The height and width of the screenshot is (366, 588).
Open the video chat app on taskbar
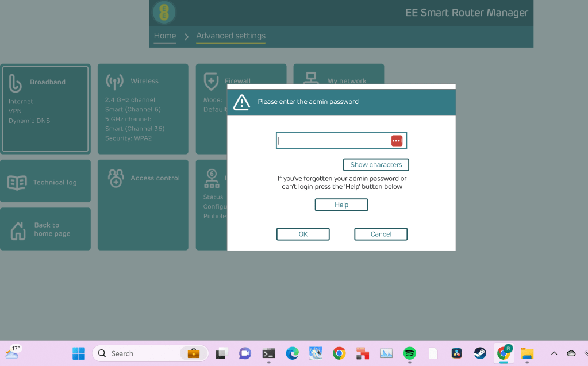[x=245, y=353]
